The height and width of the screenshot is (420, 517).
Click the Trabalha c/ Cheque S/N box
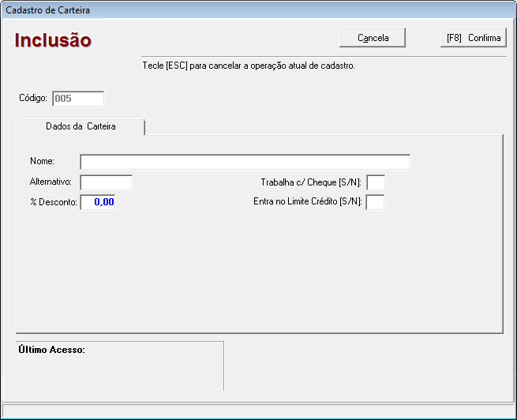[376, 182]
